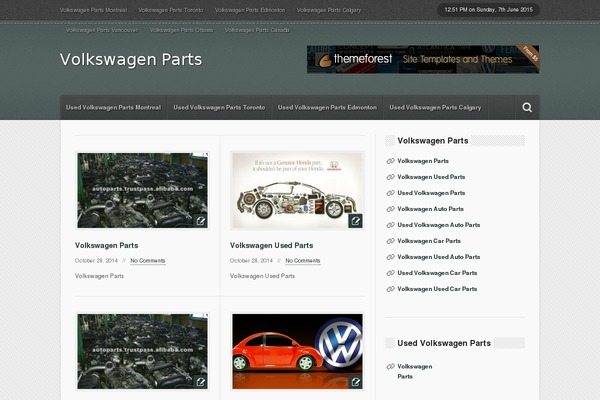This screenshot has width=600, height=400.
Task: Click edit icon on Honda parts car thumbnail
Action: (355, 221)
